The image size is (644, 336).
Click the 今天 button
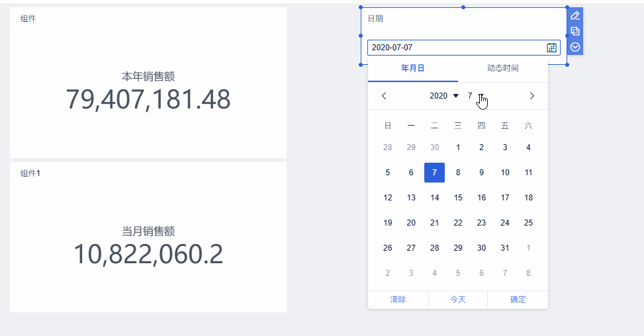458,300
